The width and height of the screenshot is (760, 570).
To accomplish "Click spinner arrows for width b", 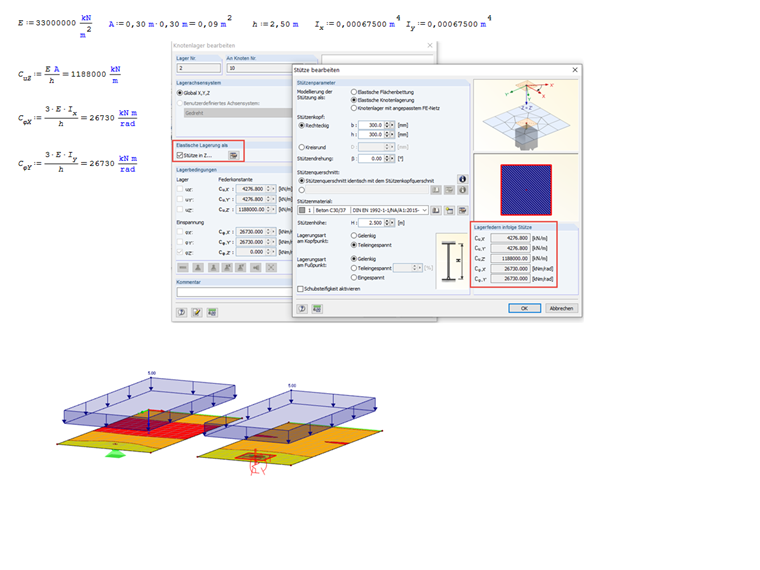I will (387, 125).
